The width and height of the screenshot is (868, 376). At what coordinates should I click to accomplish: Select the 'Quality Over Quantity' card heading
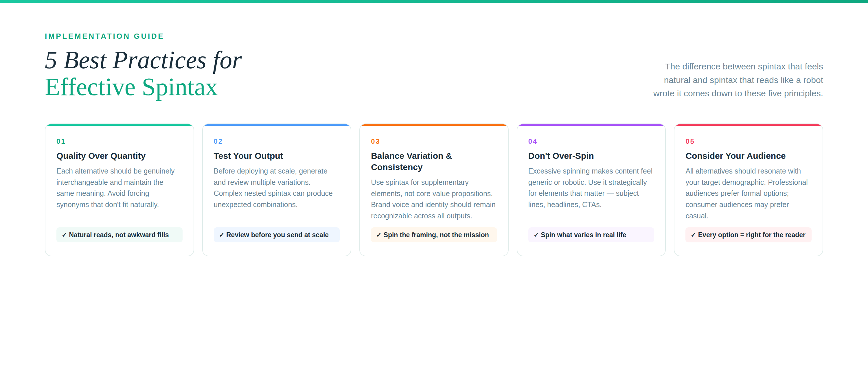pos(101,156)
